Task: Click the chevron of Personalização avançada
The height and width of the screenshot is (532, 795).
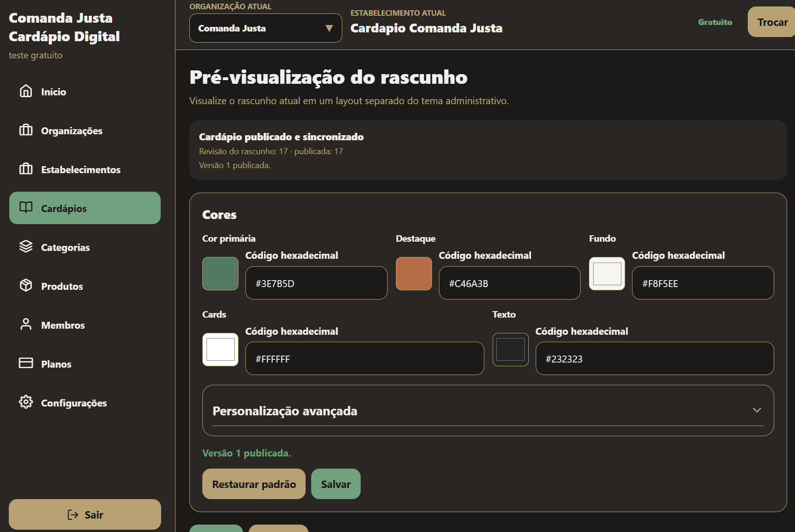Action: point(757,410)
